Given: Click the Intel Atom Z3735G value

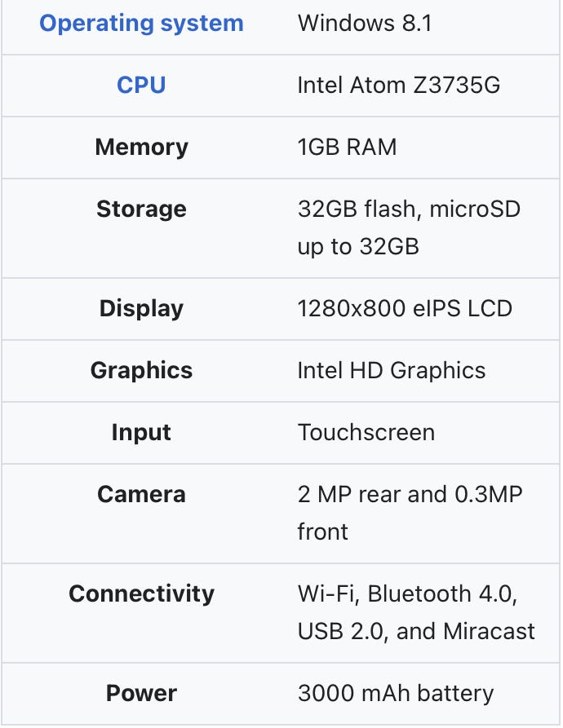Looking at the screenshot, I should point(398,85).
